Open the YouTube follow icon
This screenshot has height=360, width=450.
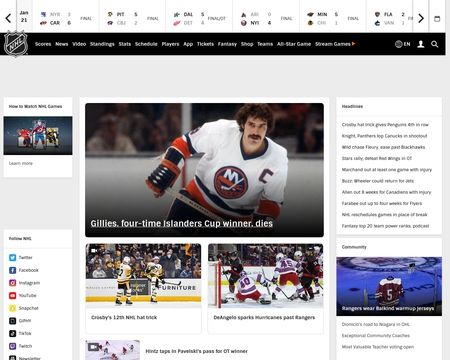pos(12,295)
